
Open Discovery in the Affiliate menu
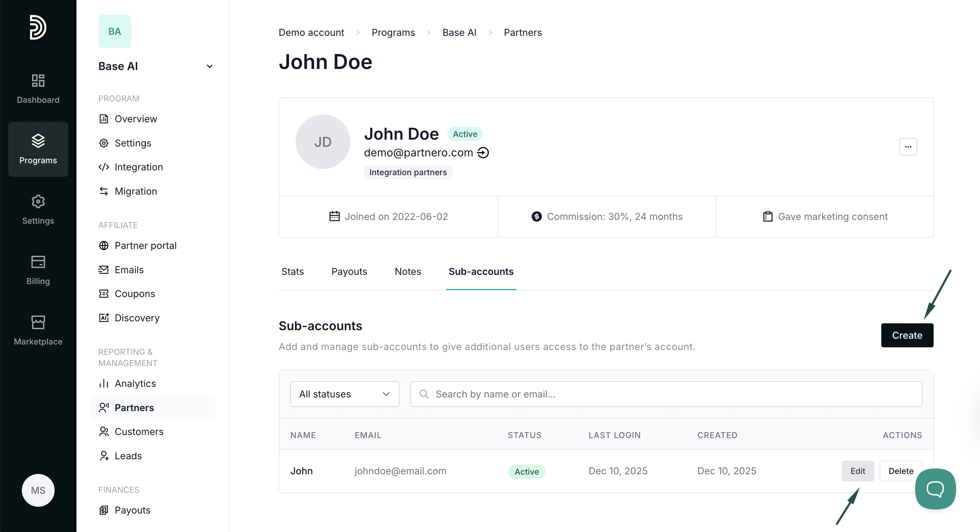(x=137, y=318)
